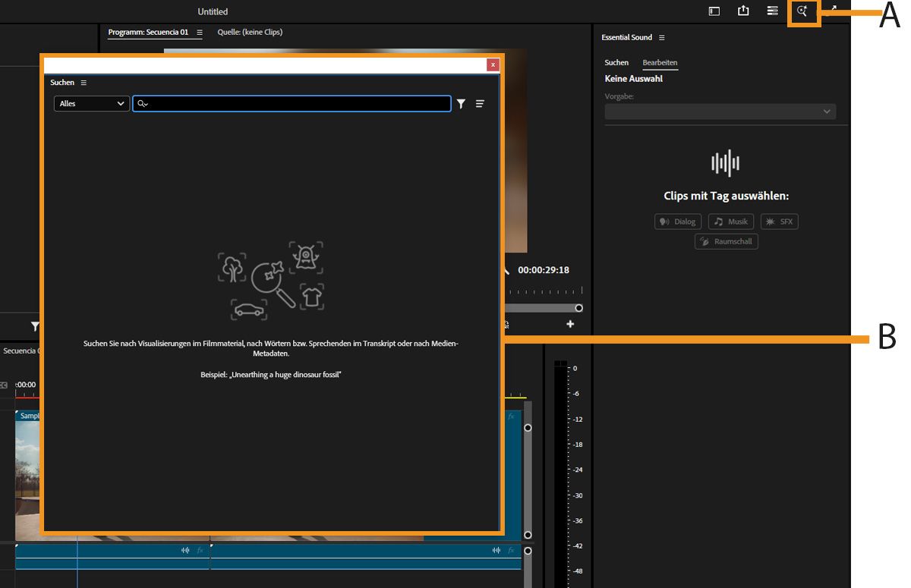This screenshot has width=911, height=588.
Task: Open the Essential Sound panel menu
Action: coord(662,38)
